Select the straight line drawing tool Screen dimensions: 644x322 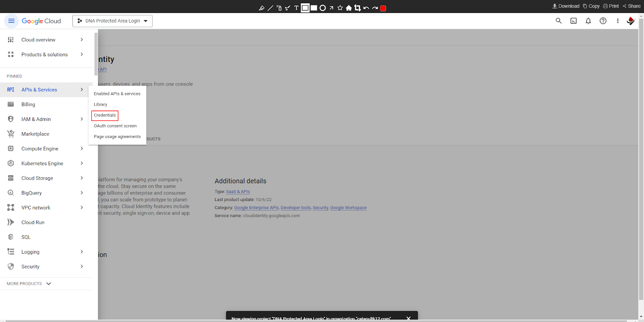tap(270, 8)
